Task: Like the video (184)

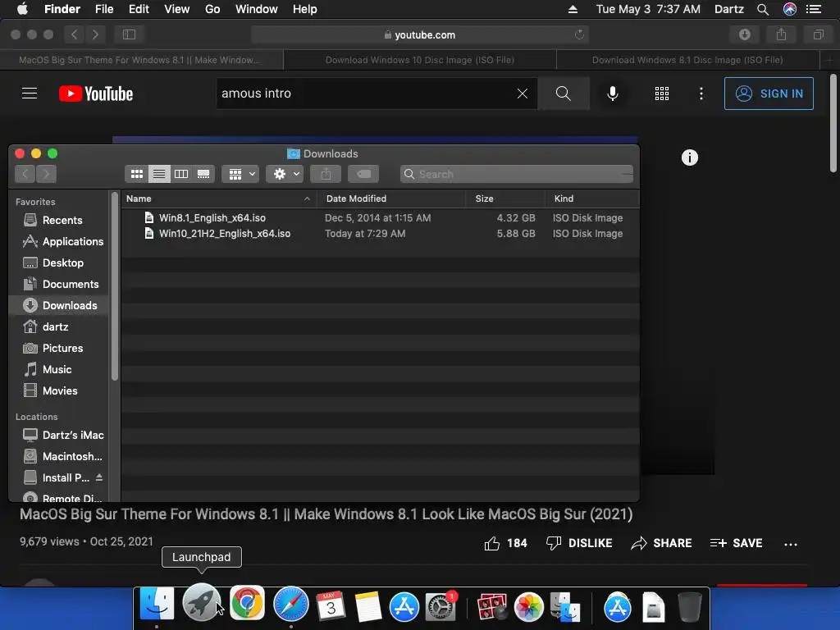Action: pos(505,543)
